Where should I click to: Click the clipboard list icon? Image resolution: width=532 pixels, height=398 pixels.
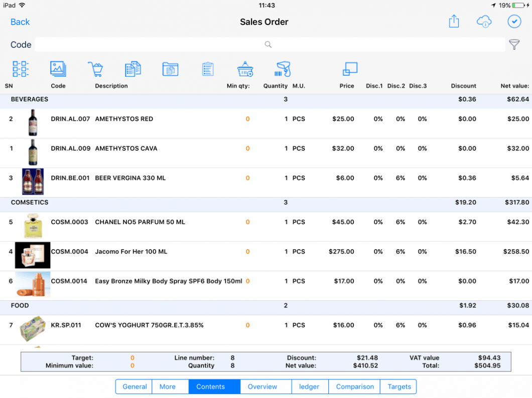point(208,69)
